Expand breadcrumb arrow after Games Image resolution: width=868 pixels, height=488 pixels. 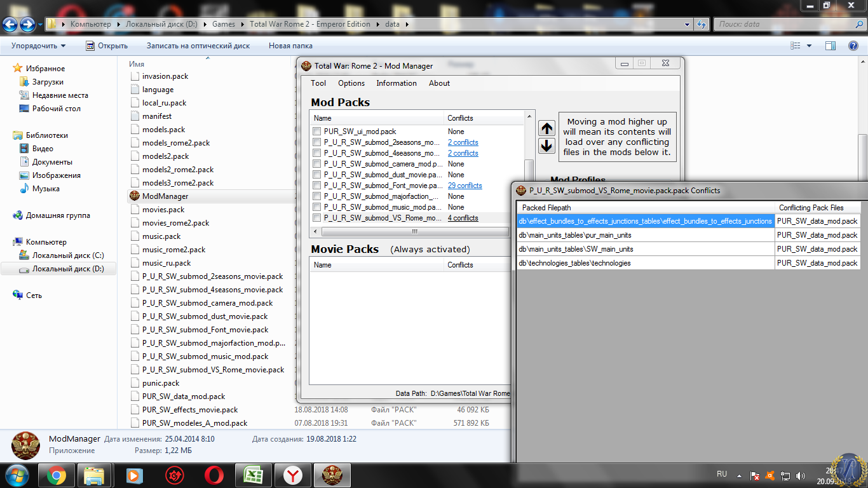[x=241, y=24]
